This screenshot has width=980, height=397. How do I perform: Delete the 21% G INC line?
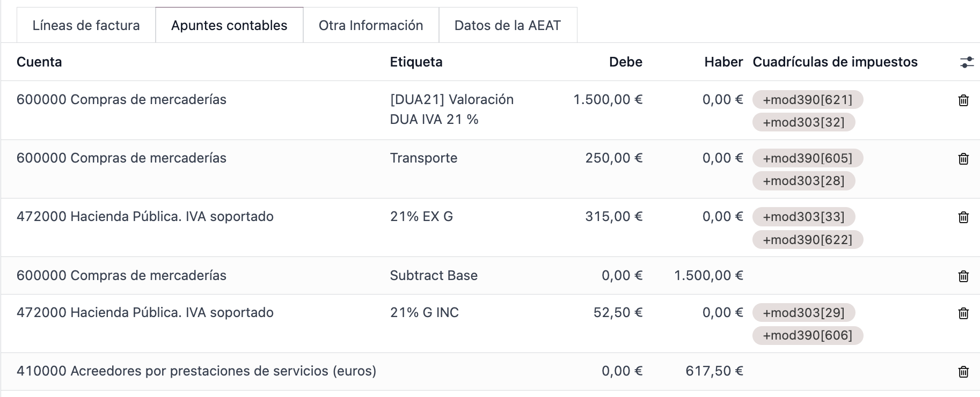point(964,312)
